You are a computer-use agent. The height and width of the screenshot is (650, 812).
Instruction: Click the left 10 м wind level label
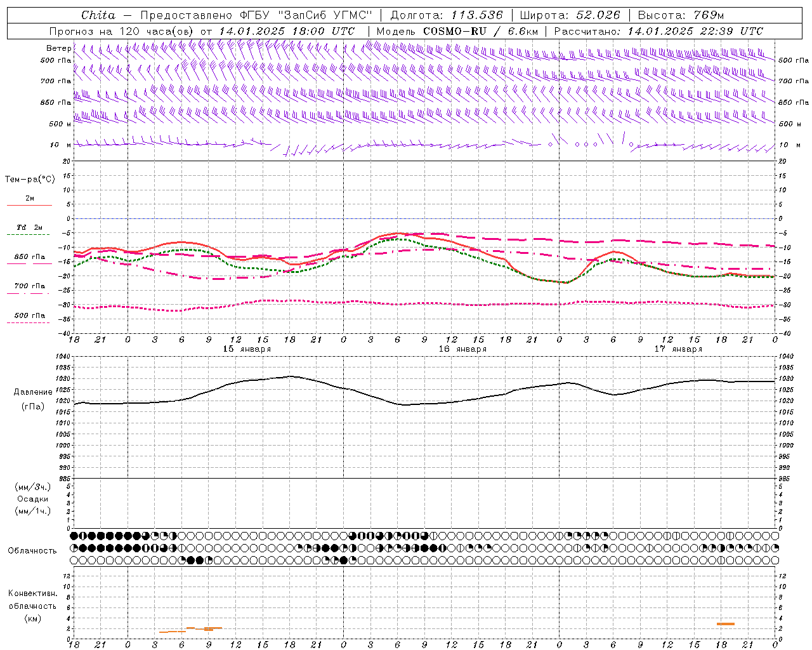coord(60,145)
